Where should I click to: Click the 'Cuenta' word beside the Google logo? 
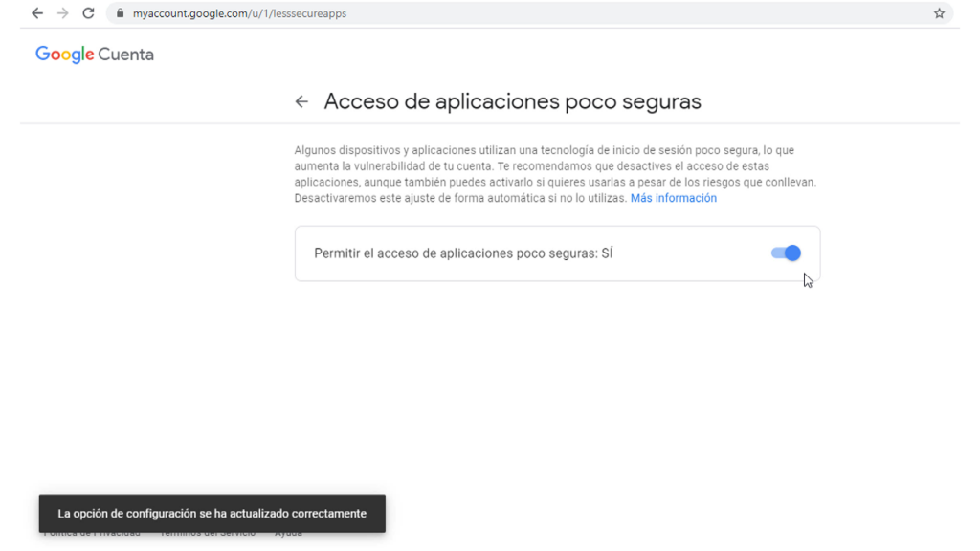coord(126,55)
